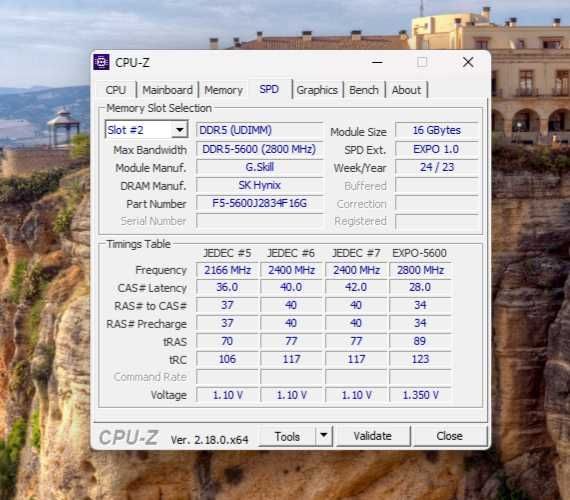Click the 2166 MHz frequency cell
Screen dimensions: 570x500
[x=227, y=270]
